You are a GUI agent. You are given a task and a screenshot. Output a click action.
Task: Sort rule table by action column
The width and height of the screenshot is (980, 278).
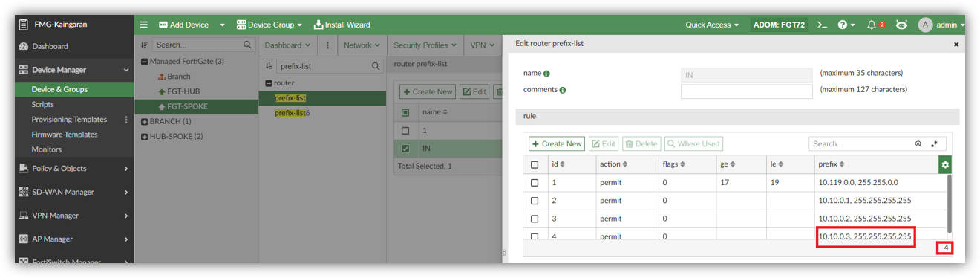[626, 164]
